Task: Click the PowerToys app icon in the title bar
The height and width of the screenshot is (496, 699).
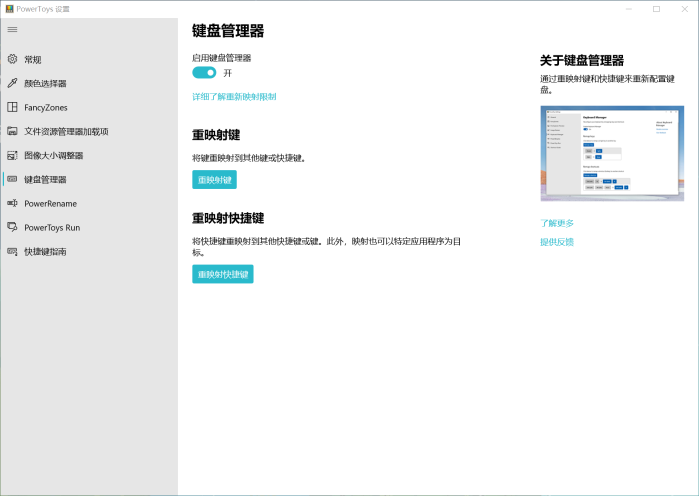Action: [9, 9]
